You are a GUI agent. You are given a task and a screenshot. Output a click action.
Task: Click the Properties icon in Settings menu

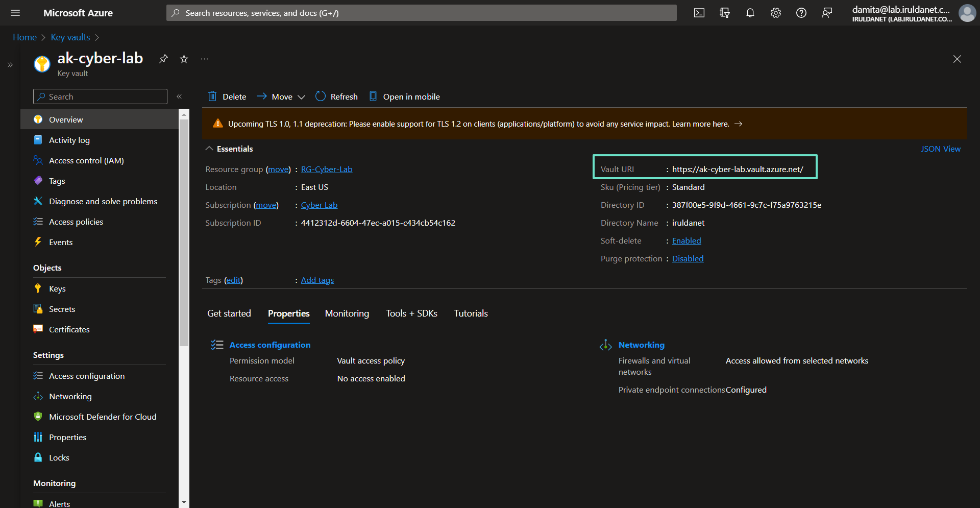(38, 437)
